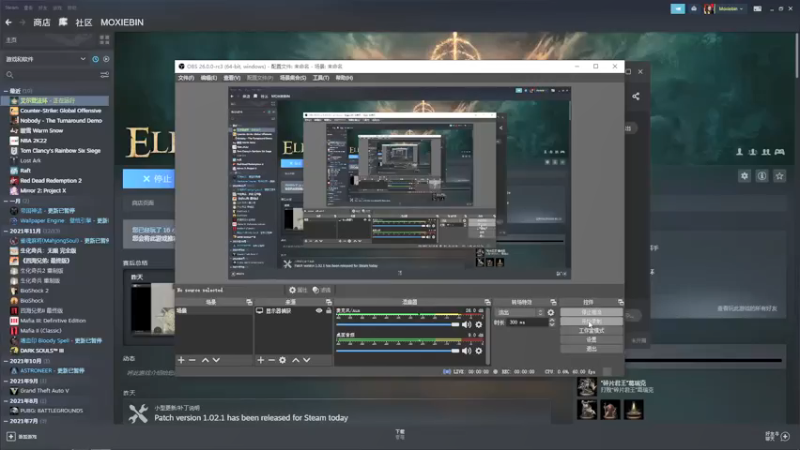The image size is (800, 450).
Task: Open the game info icon
Action: (x=762, y=176)
